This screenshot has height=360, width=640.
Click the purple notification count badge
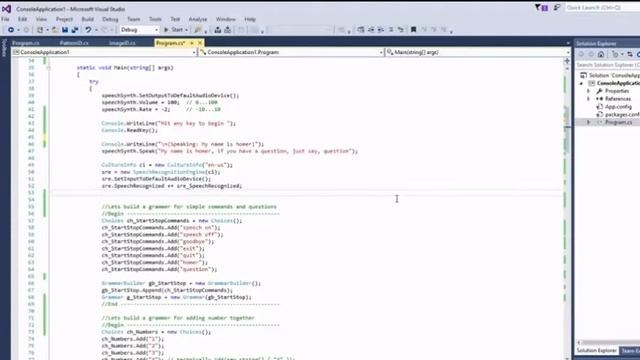[544, 8]
